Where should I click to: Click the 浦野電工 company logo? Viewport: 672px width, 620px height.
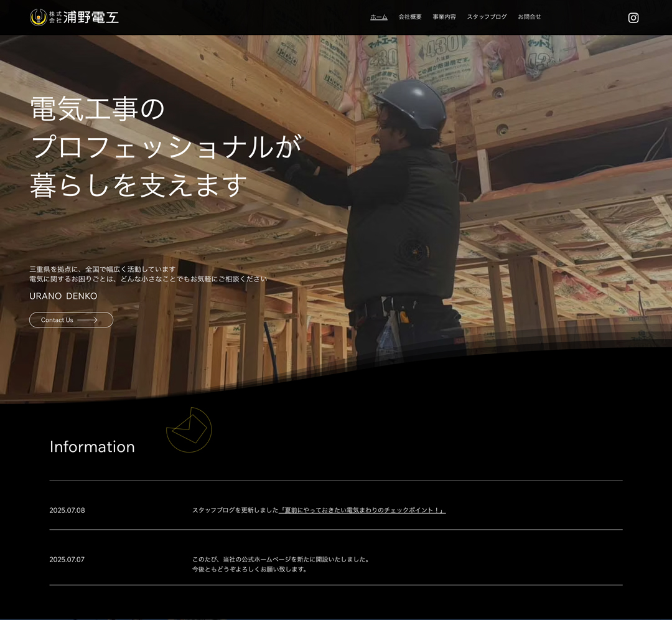(74, 17)
